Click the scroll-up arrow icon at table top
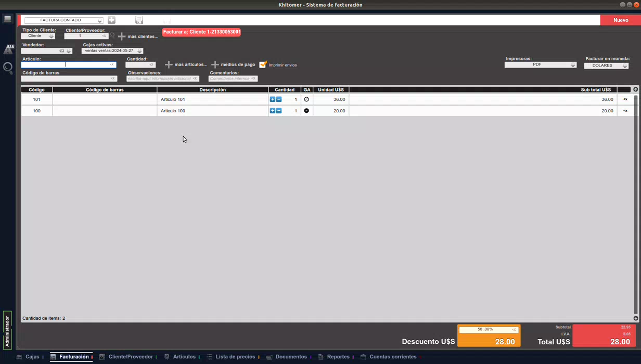641x364 pixels. click(635, 89)
